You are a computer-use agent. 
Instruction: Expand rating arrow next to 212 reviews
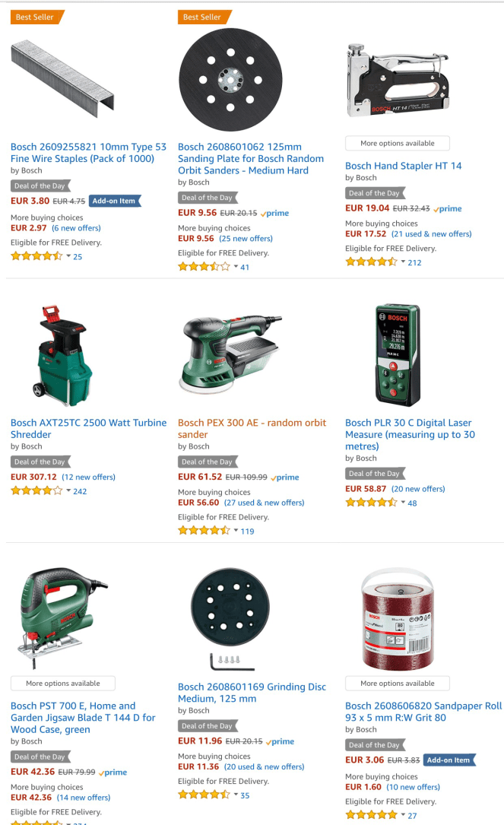(x=403, y=262)
